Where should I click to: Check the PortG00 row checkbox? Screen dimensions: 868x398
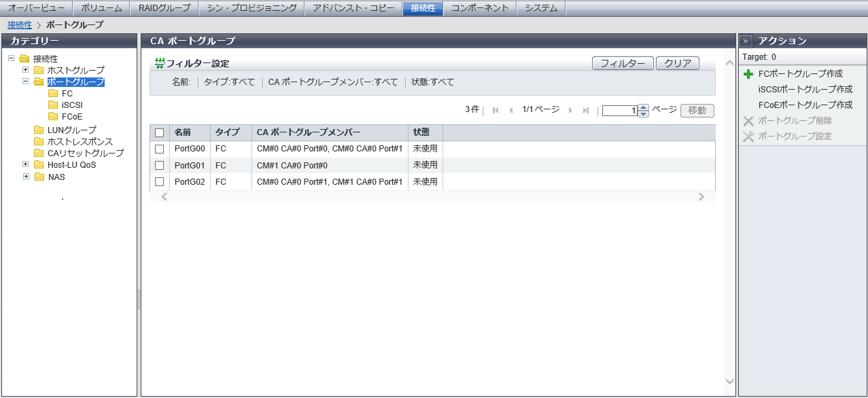click(x=160, y=148)
